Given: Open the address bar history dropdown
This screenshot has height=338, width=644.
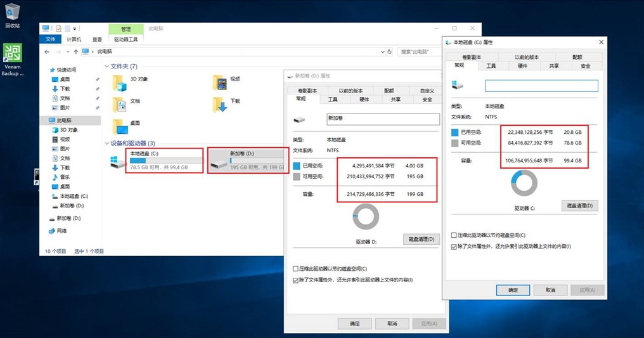Looking at the screenshot, I should [x=382, y=51].
